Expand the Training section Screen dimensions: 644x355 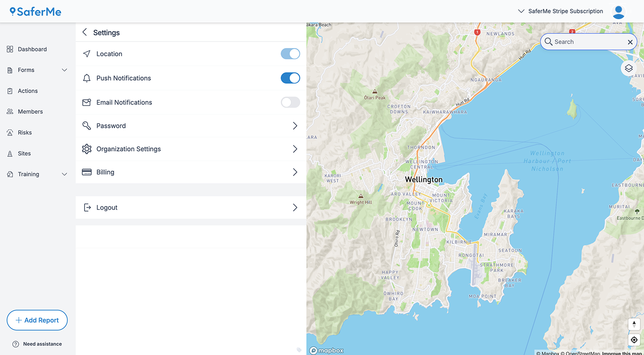click(x=64, y=174)
